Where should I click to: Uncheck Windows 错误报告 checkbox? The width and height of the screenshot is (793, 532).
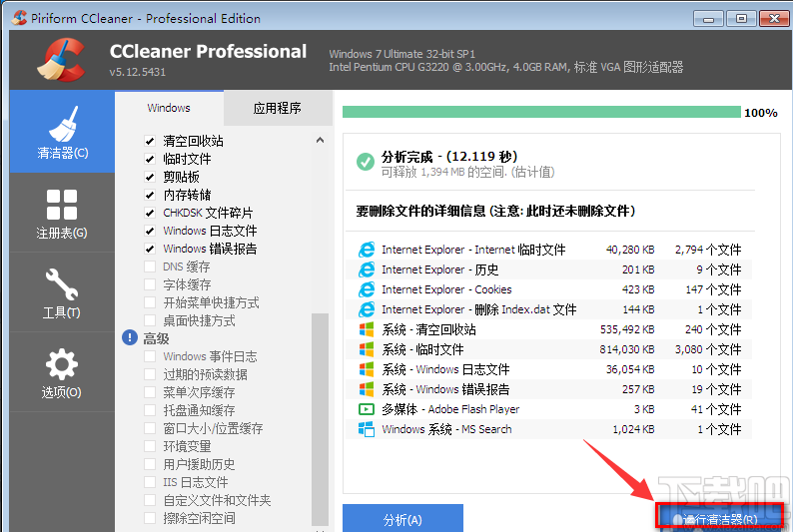(150, 249)
